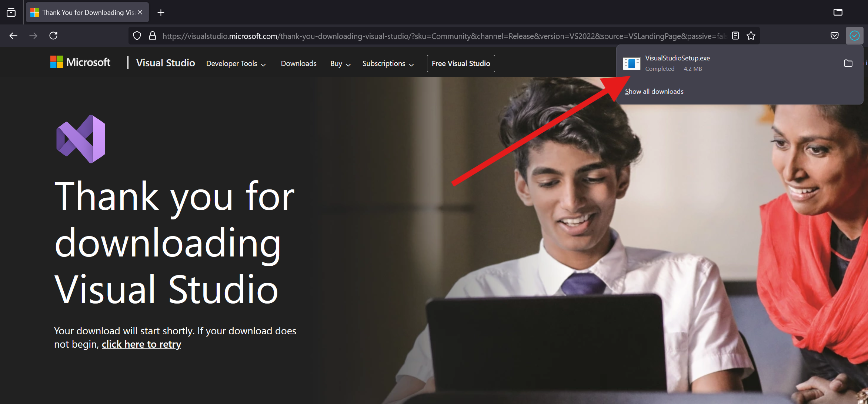Click the window restore button top right
The height and width of the screenshot is (404, 868).
point(838,12)
